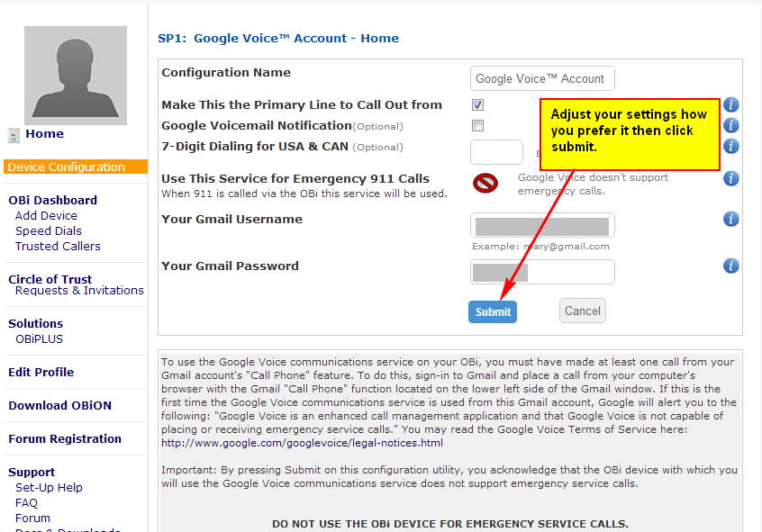Click the info icon for Google Voicemail Notification
Image resolution: width=762 pixels, height=532 pixels.
click(x=730, y=125)
